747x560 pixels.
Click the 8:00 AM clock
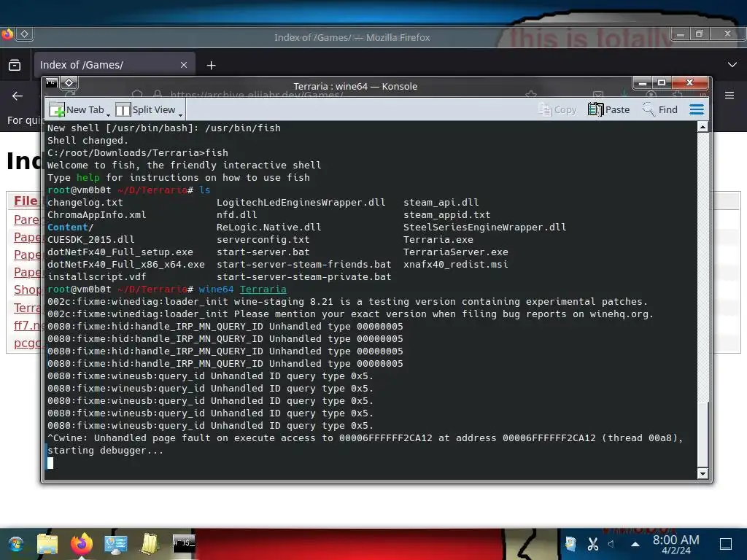676,544
